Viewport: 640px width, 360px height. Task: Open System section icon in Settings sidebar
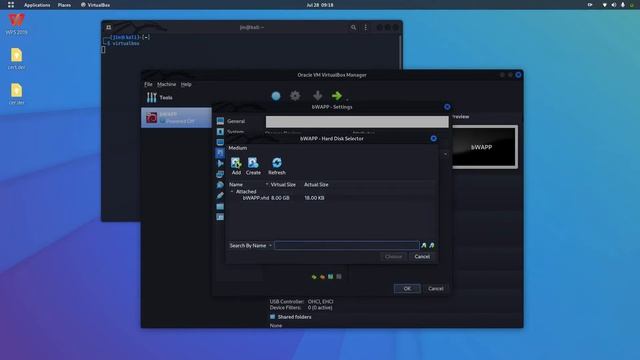220,132
